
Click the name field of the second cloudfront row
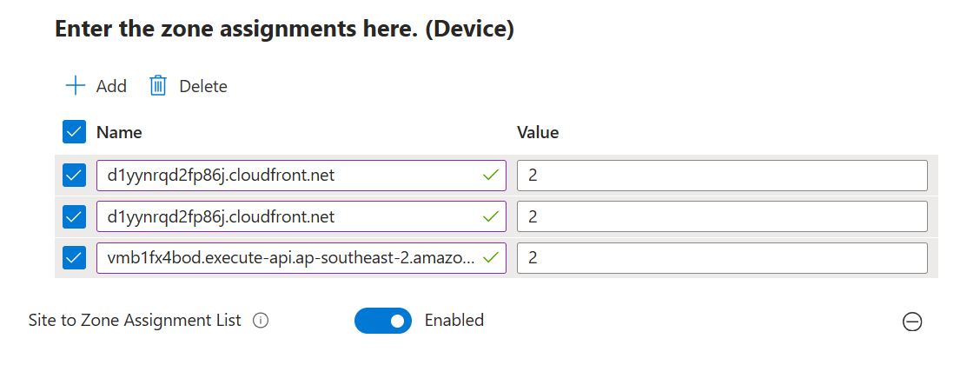[287, 216]
